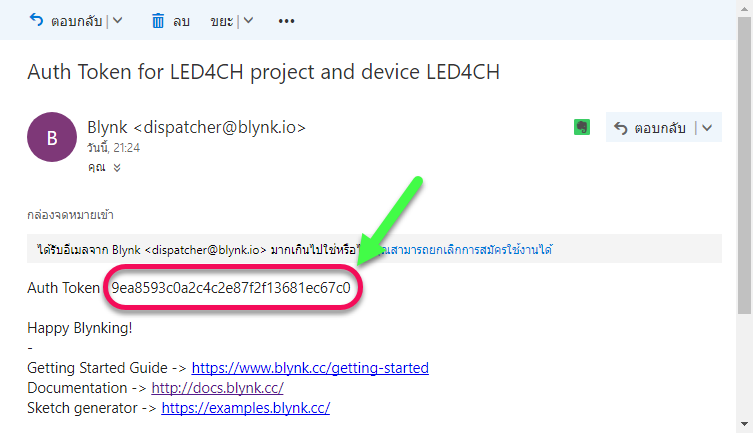Image resolution: width=753 pixels, height=433 pixels.
Task: Open the top toolbar reply options dropdown
Action: click(x=118, y=21)
